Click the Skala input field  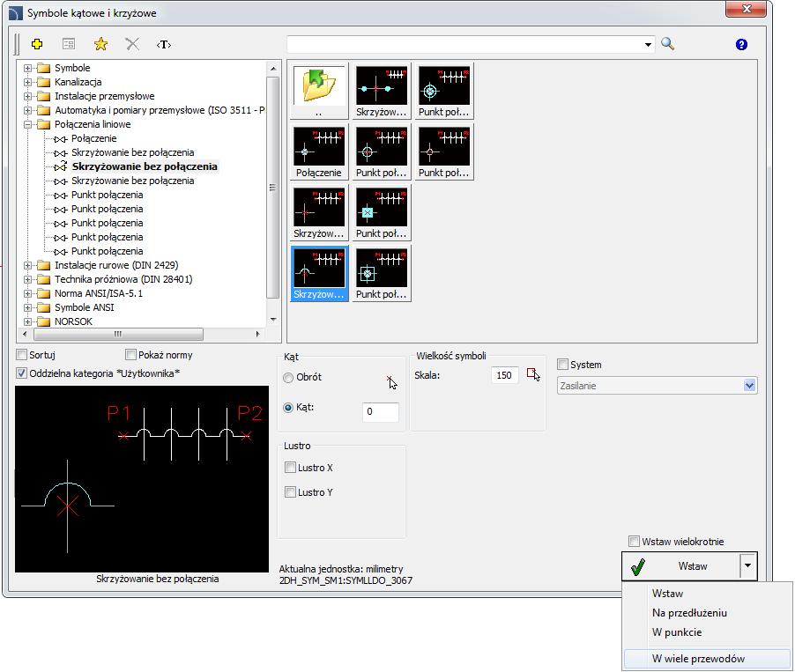pos(504,375)
